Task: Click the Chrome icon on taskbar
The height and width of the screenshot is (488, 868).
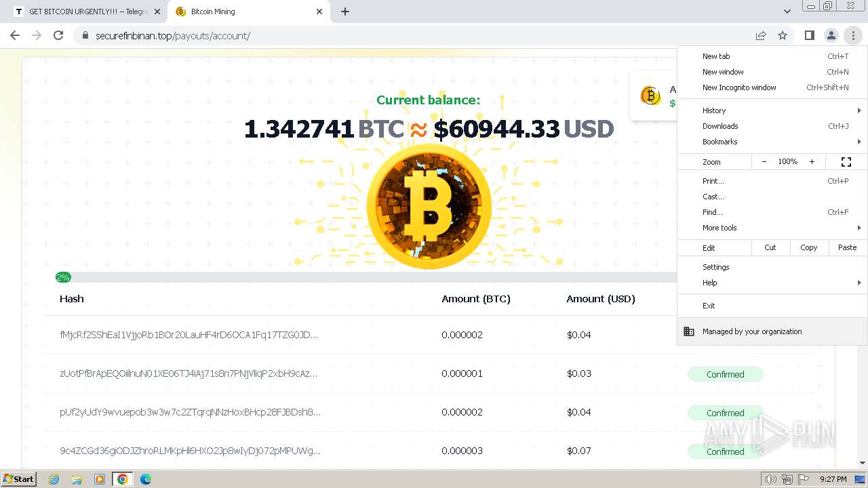Action: coord(123,479)
